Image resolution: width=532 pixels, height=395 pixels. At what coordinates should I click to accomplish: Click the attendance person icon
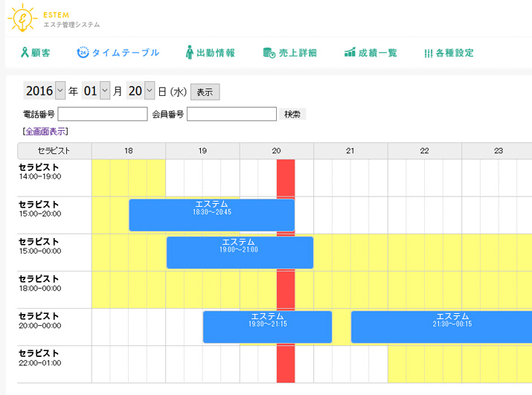click(x=189, y=53)
